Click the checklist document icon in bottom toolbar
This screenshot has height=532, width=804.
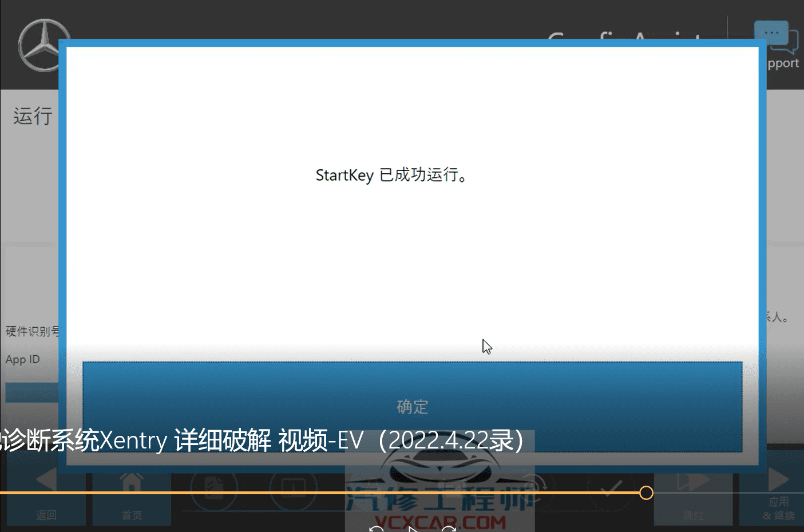(x=213, y=488)
